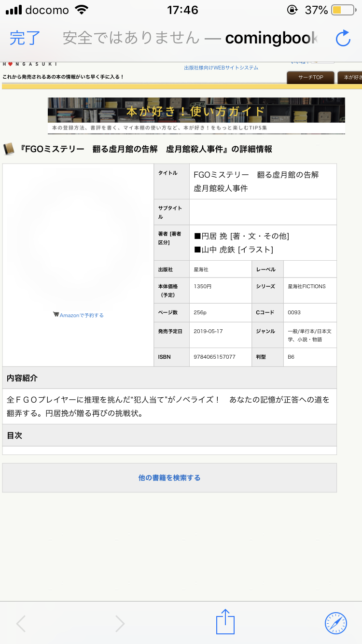Click the 本が好き！使い方ガイド banner
Viewport: 362px width, 644px height.
(x=196, y=115)
